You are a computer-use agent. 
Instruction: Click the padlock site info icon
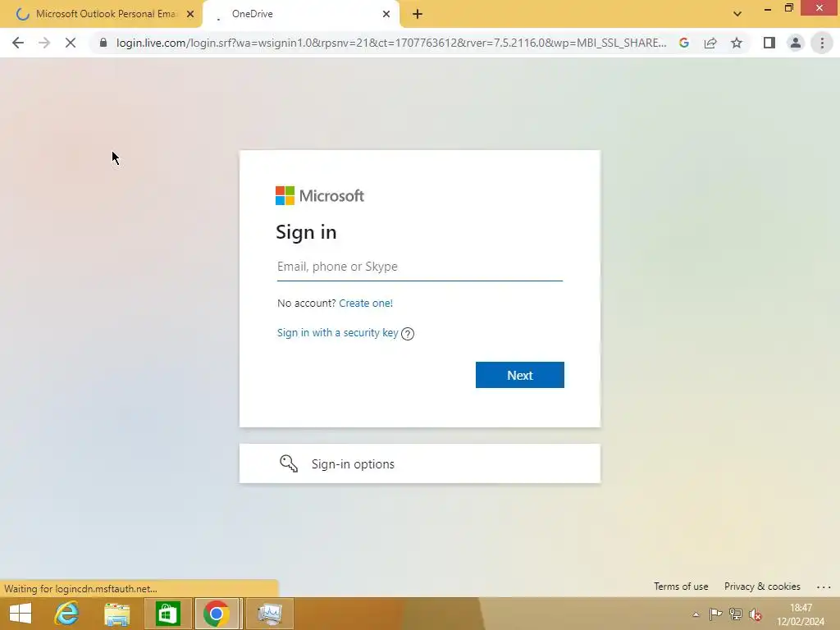103,43
